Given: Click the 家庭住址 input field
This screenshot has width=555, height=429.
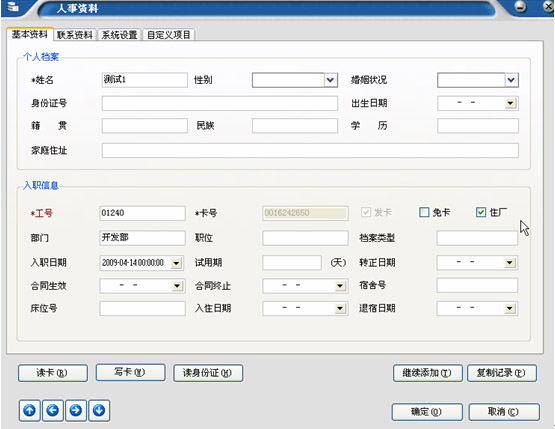Looking at the screenshot, I should click(310, 150).
